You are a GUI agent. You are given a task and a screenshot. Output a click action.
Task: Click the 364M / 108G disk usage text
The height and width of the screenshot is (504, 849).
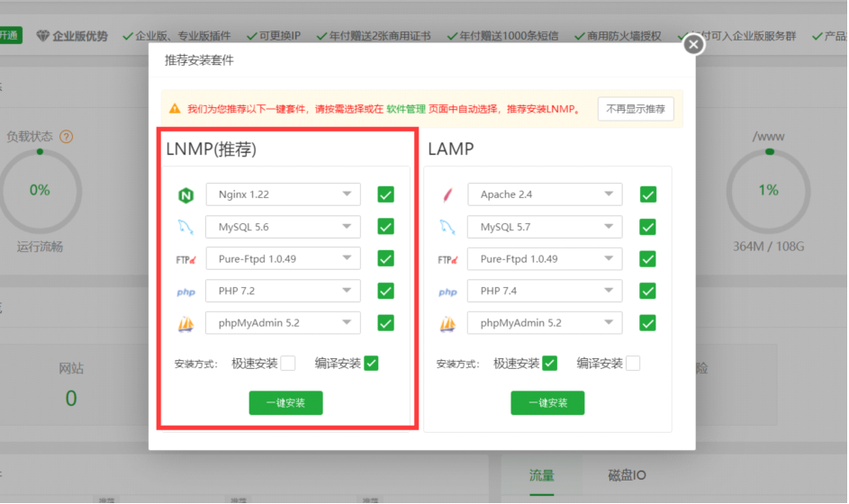coord(768,247)
